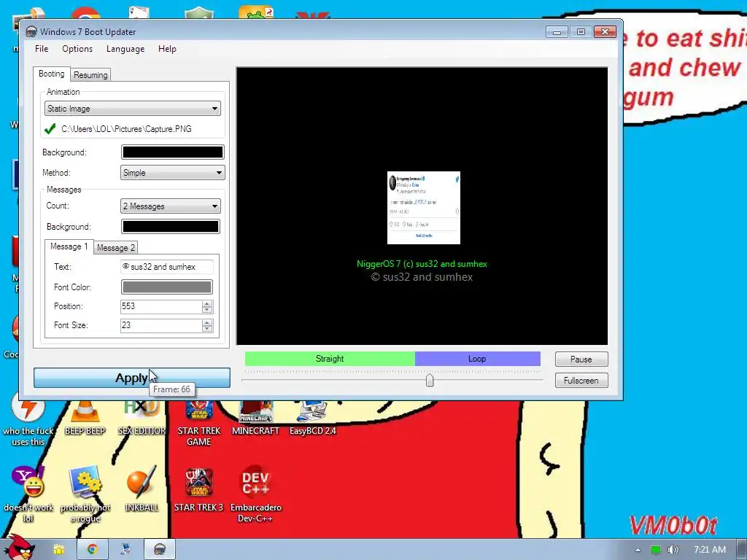
Task: Decrease Font Size with the down arrow
Action: 206,329
